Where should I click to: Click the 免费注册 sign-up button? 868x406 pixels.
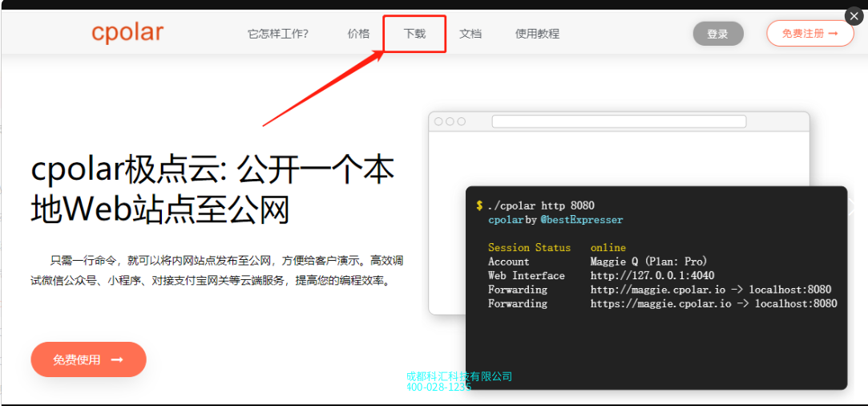(810, 33)
